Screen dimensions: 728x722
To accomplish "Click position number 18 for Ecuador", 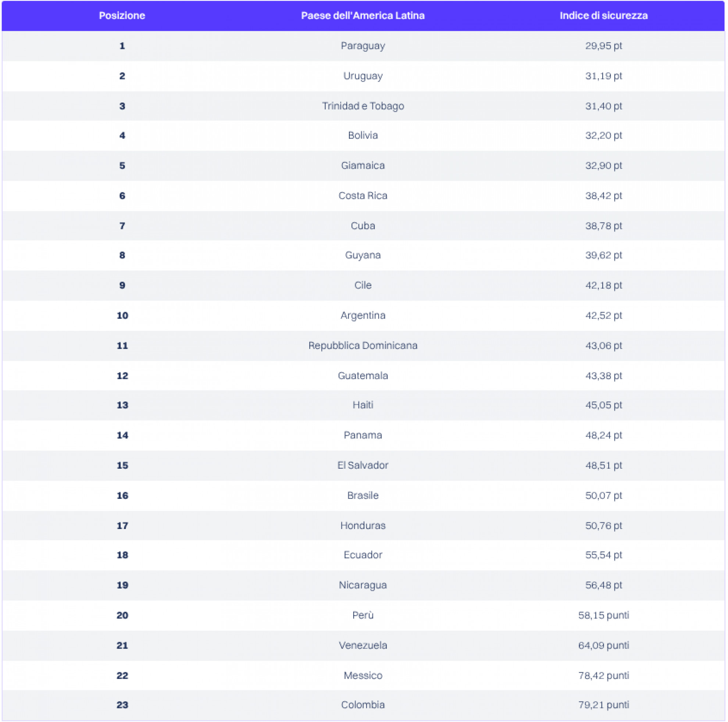I will 122,555.
